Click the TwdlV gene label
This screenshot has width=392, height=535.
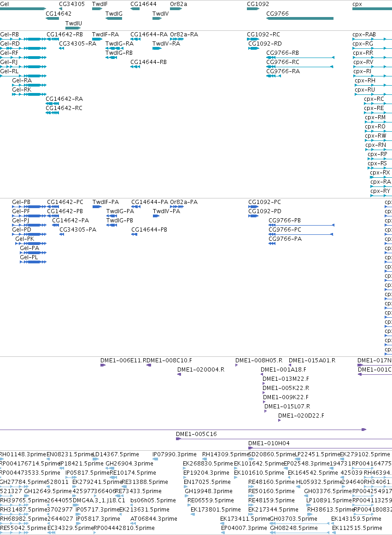tap(160, 14)
